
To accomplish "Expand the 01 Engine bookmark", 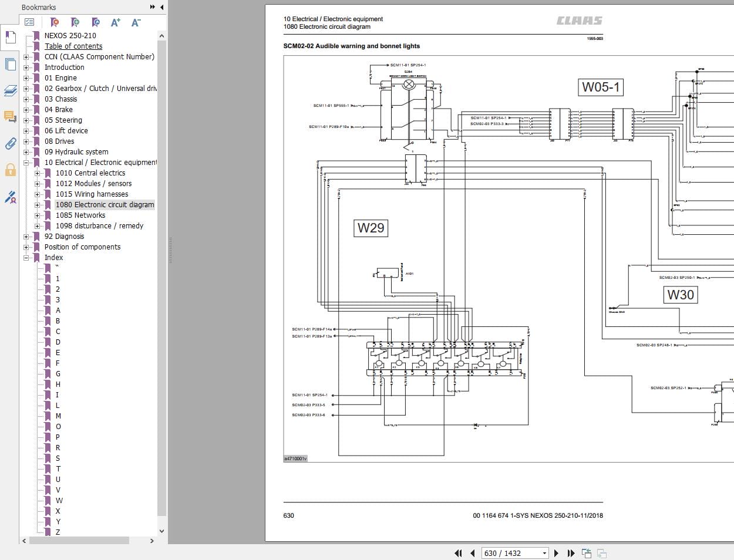I will 25,77.
